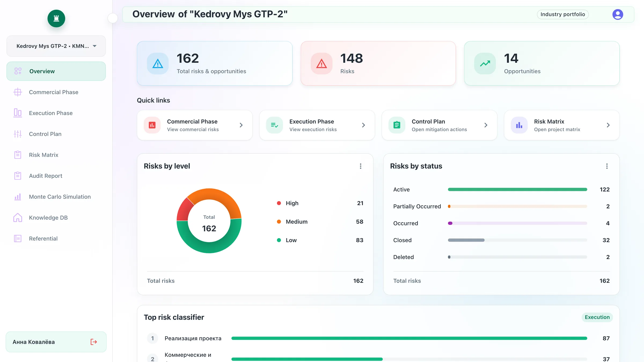Click the High level legend entry
644x362 pixels.
click(320, 203)
